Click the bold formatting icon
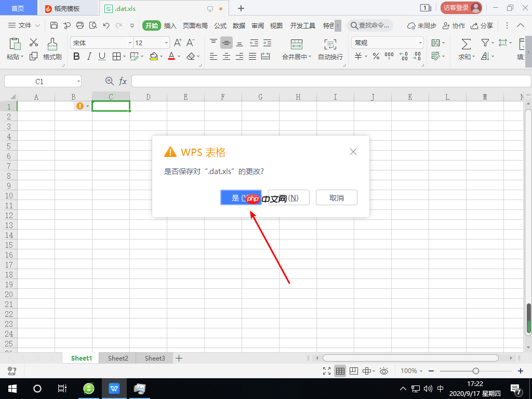Viewport: 532px width, 399px height. tap(76, 57)
